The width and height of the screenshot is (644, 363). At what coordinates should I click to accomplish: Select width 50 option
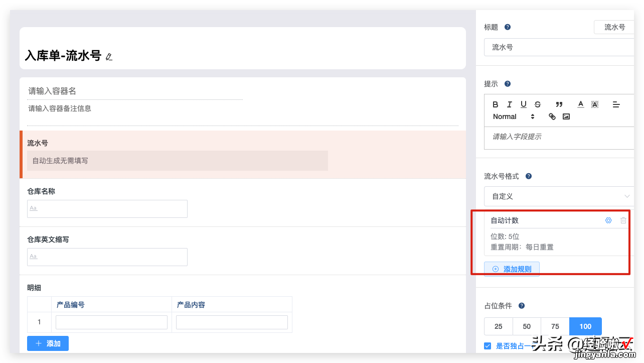tap(527, 326)
